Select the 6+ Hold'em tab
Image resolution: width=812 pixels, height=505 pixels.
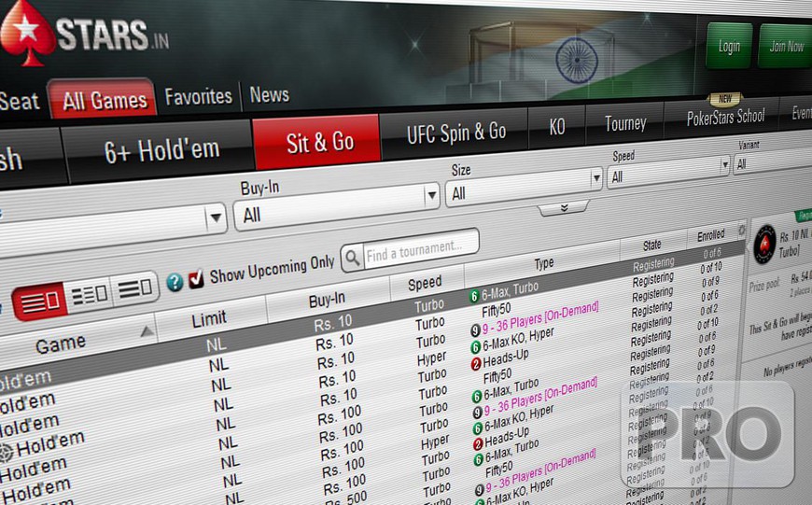pyautogui.click(x=161, y=150)
